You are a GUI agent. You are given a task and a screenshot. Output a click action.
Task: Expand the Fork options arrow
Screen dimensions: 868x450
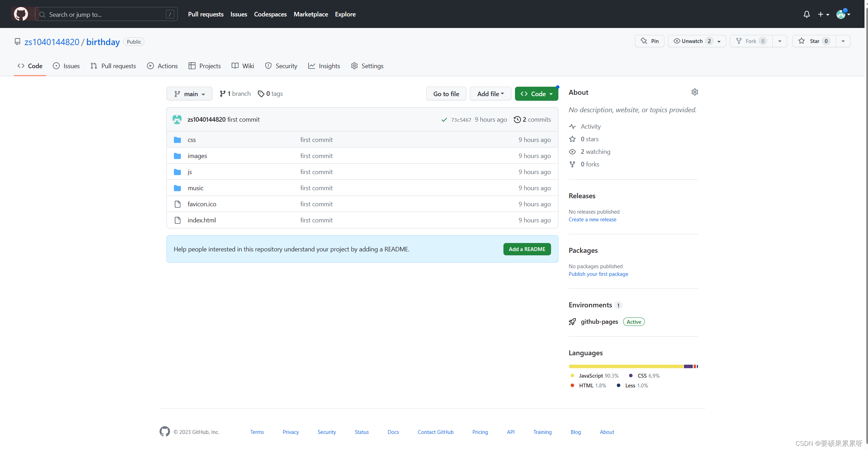pyautogui.click(x=780, y=41)
